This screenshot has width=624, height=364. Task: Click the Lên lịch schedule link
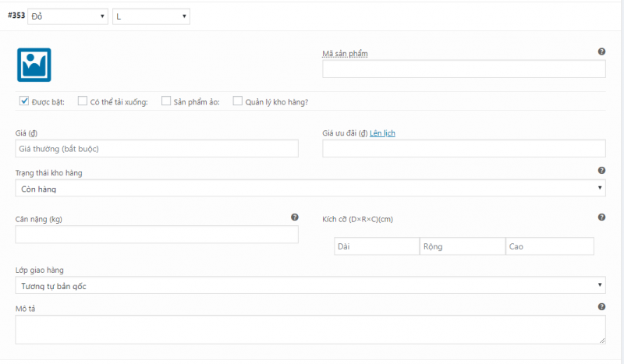[383, 133]
